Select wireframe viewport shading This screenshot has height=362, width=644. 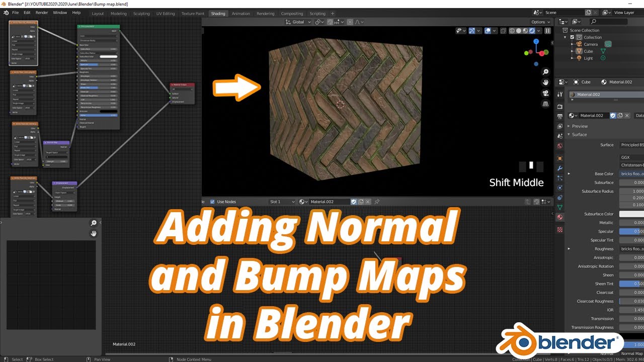tap(512, 31)
